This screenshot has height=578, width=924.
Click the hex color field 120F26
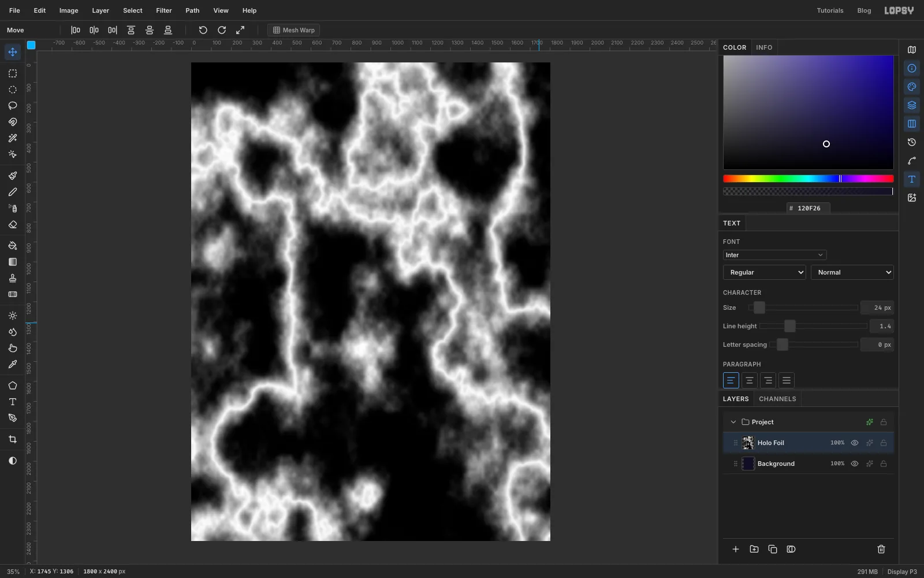coord(808,208)
